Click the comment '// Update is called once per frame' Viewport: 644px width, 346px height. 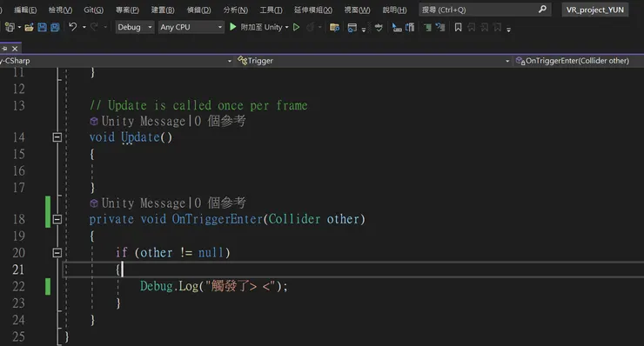[x=198, y=105]
